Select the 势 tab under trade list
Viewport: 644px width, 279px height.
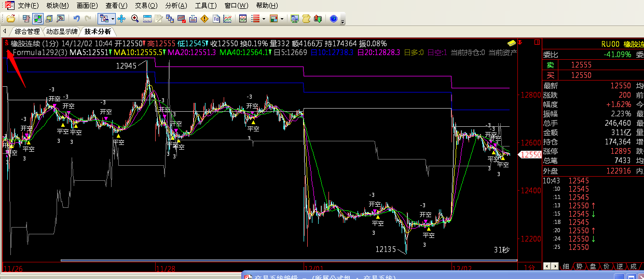pyautogui.click(x=579, y=266)
